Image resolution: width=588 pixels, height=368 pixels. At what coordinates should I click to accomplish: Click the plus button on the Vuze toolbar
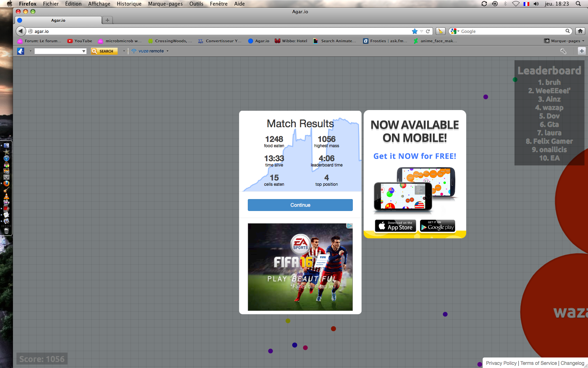582,51
